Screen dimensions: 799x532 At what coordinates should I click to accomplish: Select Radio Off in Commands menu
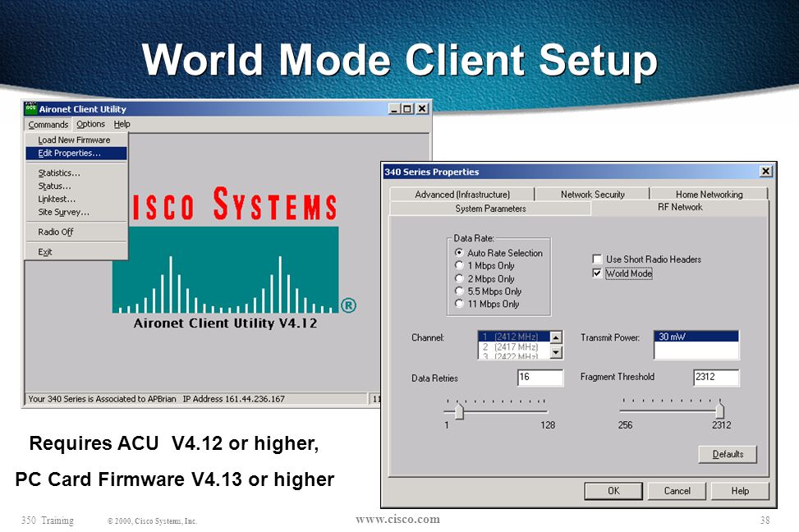click(x=76, y=232)
